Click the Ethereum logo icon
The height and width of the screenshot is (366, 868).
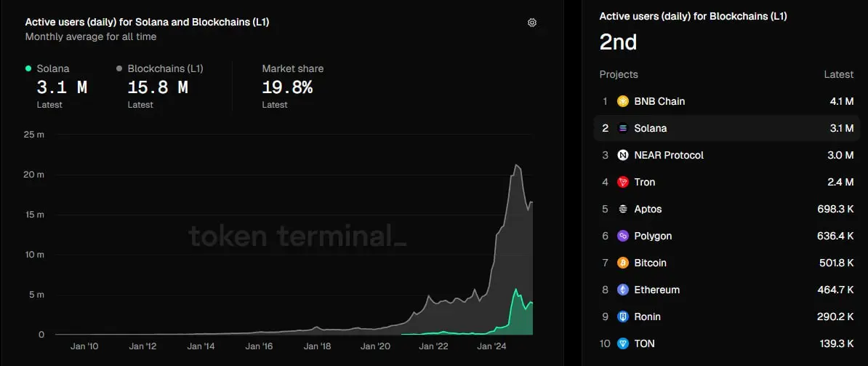[623, 290]
